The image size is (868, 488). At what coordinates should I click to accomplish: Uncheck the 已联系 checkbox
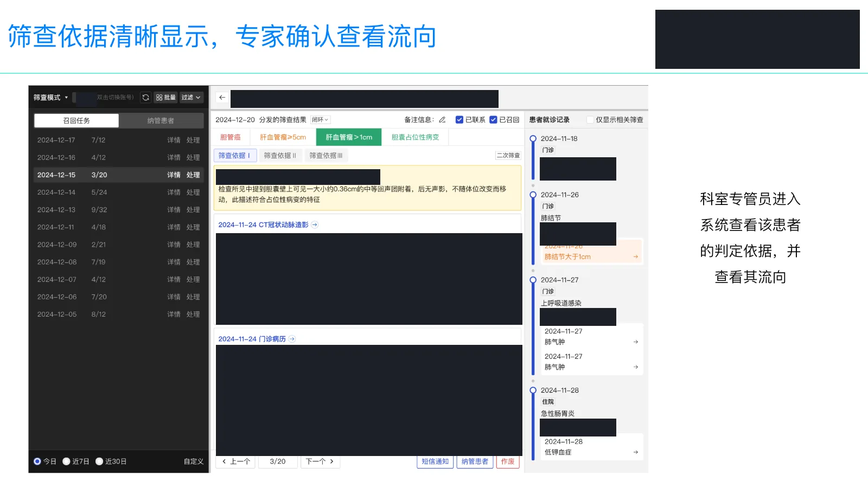pyautogui.click(x=459, y=120)
